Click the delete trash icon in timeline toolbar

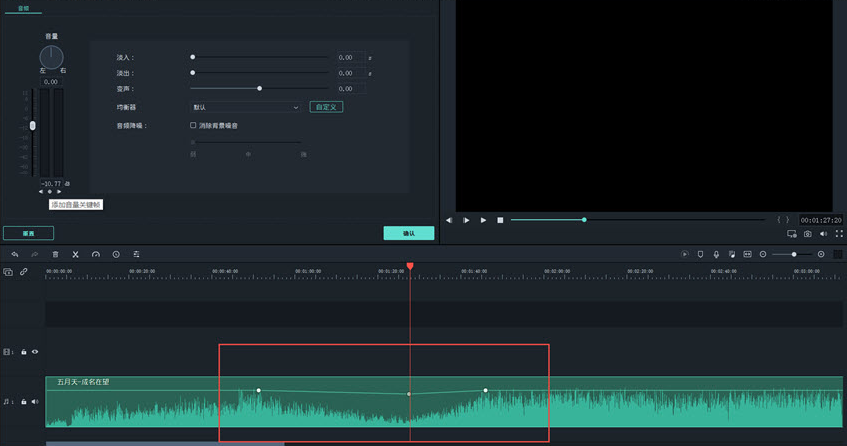[55, 254]
